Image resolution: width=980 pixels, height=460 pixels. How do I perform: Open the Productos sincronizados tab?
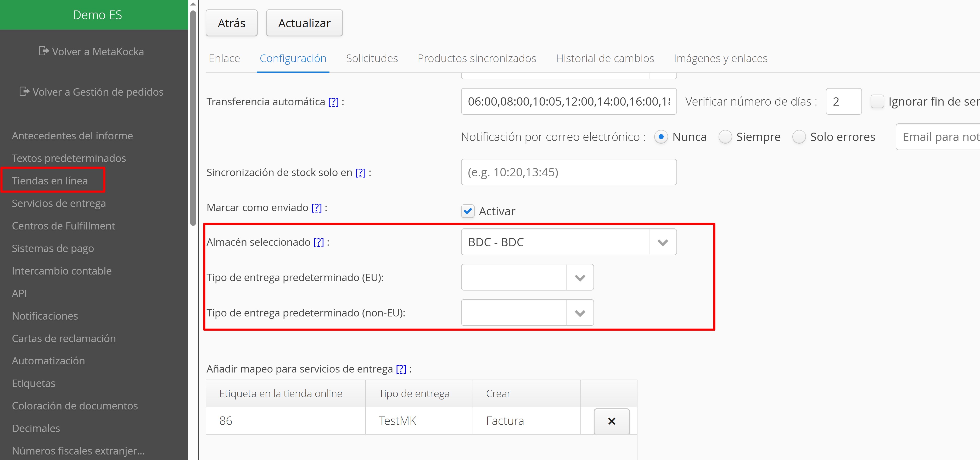[477, 58]
